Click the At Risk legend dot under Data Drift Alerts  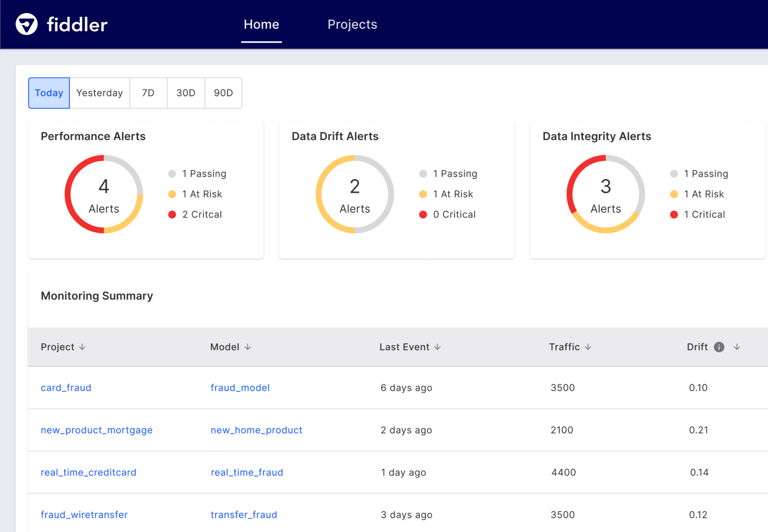click(x=423, y=194)
